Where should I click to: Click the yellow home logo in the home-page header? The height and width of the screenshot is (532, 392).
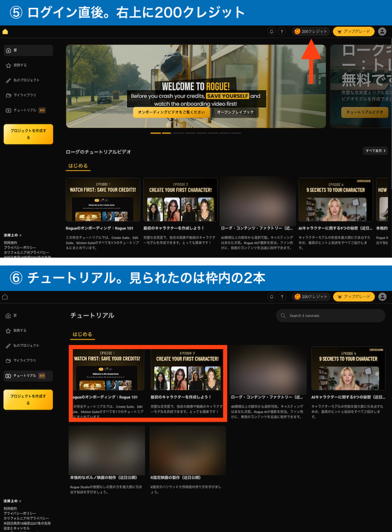coord(5,31)
